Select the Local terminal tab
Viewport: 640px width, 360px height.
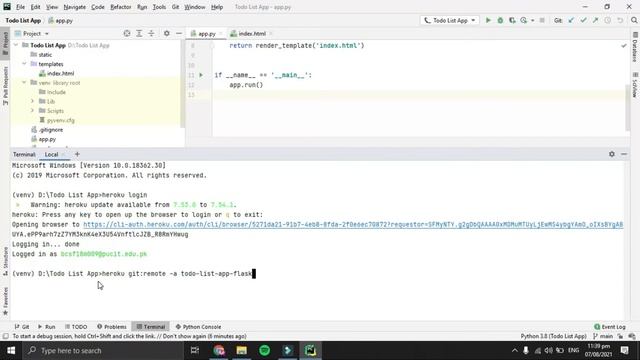51,154
